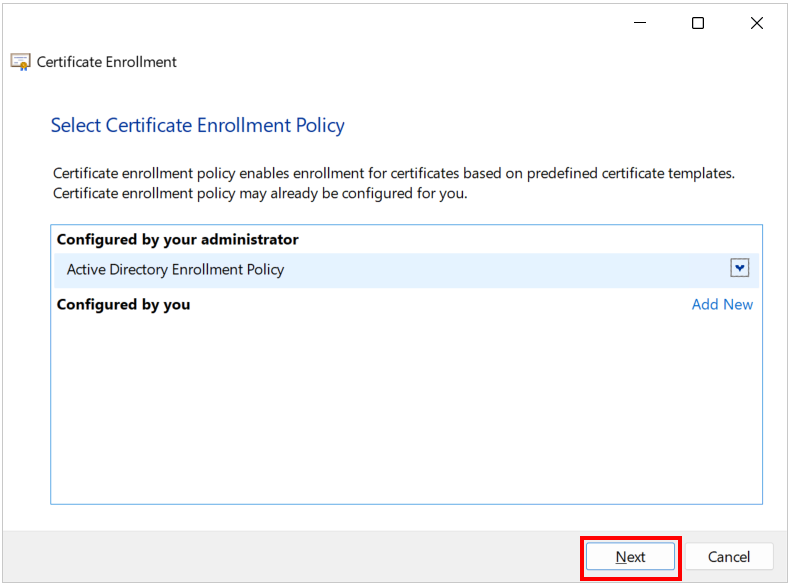Select the Active Directory Enrollment Policy text
This screenshot has width=792, height=585.
(x=175, y=270)
